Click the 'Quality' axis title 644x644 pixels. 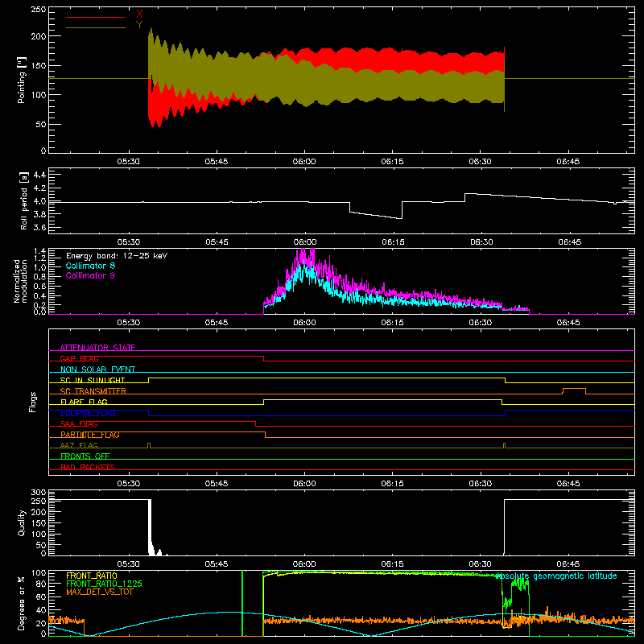pos(22,522)
